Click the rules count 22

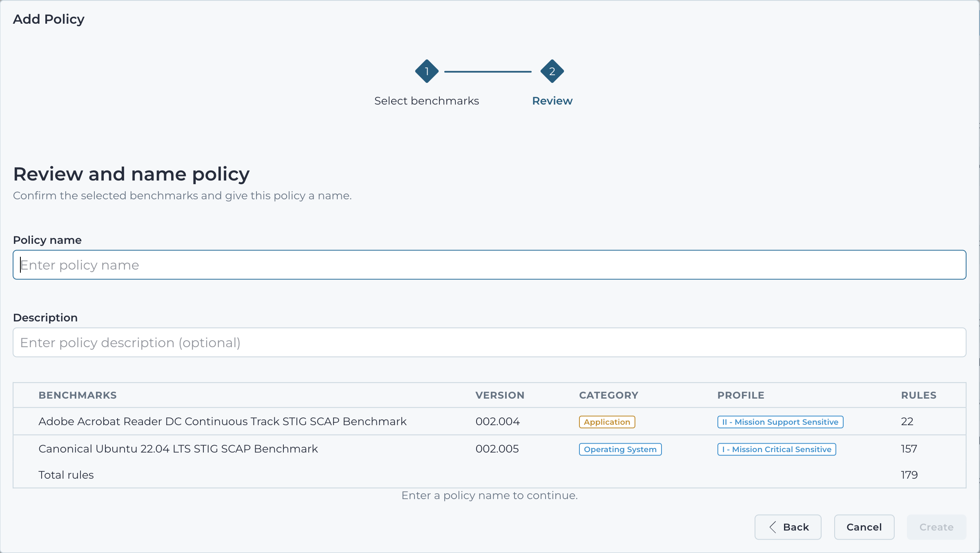coord(907,421)
